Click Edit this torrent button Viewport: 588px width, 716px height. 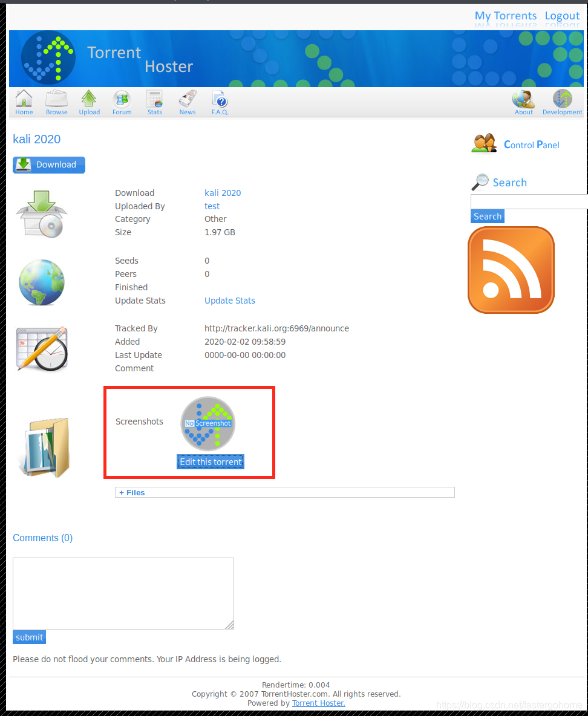(x=211, y=461)
